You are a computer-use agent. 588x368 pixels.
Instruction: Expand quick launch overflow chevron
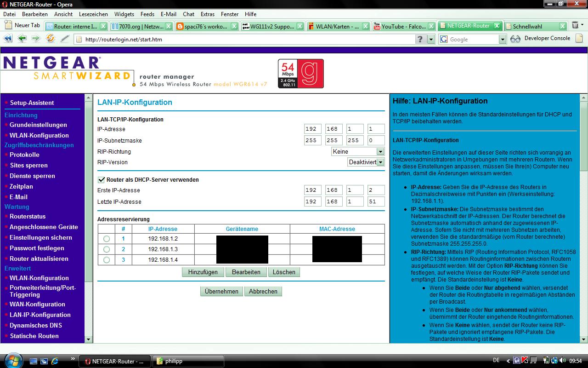click(x=73, y=359)
